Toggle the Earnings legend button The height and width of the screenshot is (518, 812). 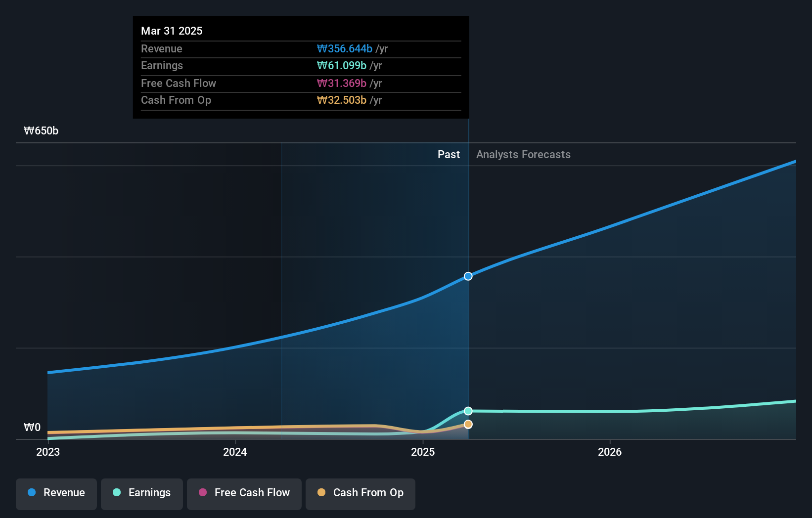pyautogui.click(x=142, y=494)
